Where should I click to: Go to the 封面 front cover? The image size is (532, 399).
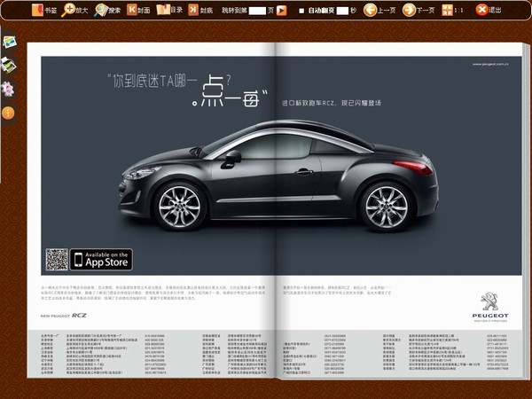pos(138,10)
